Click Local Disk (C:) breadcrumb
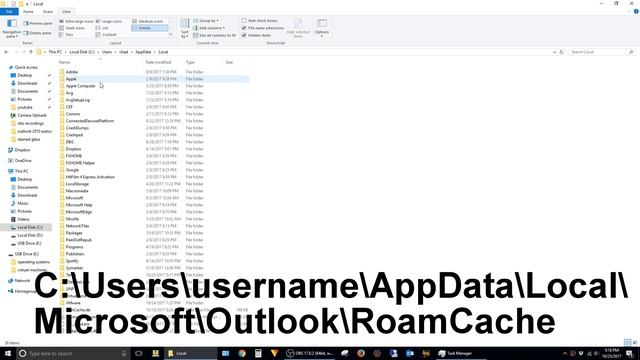640x360 pixels. (82, 52)
